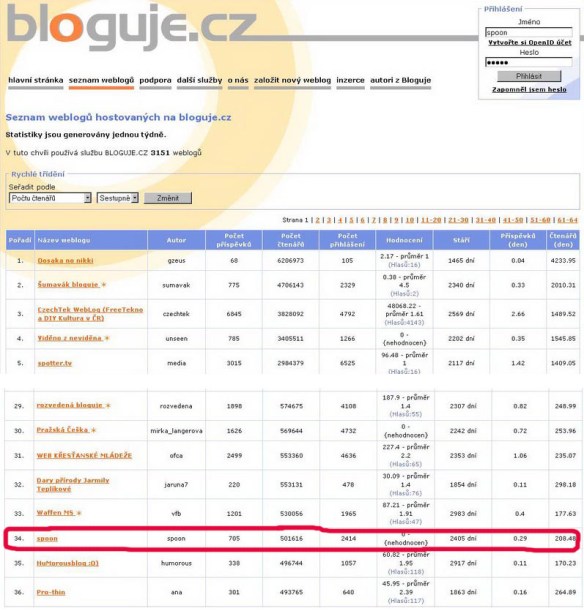Open pages 61-64 link
584x611 pixels.
tap(568, 220)
